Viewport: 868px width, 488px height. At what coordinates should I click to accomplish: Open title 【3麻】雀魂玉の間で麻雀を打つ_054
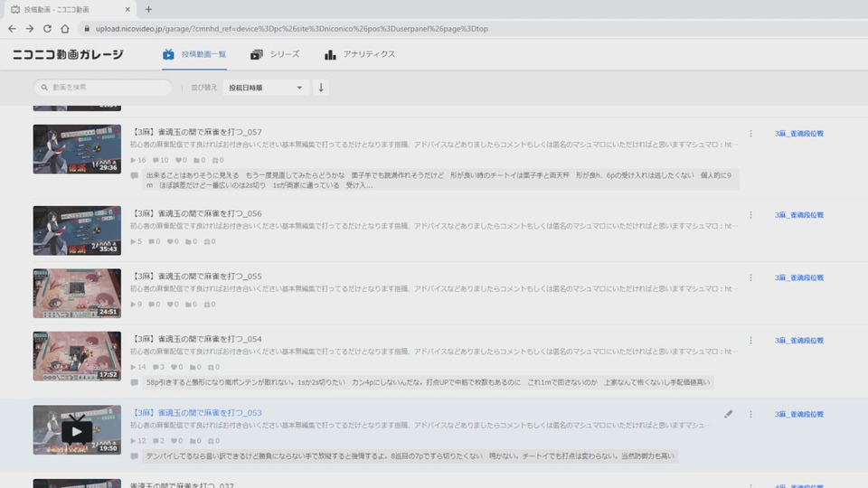click(196, 339)
